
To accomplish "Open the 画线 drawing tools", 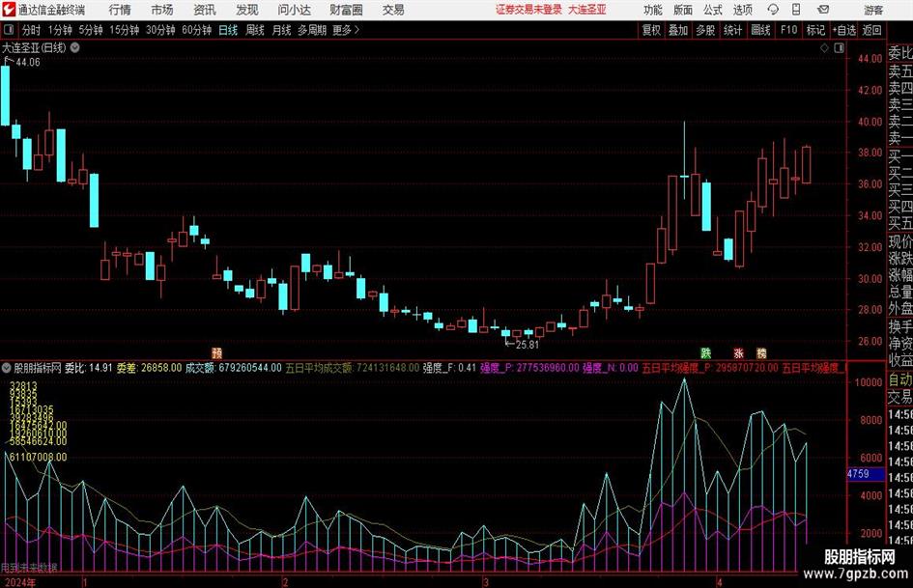I will pyautogui.click(x=760, y=30).
